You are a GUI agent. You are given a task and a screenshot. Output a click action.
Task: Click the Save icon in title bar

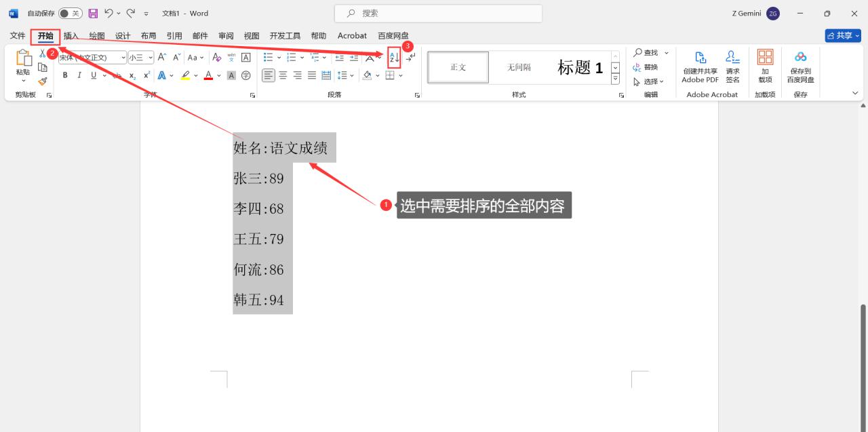(x=94, y=13)
